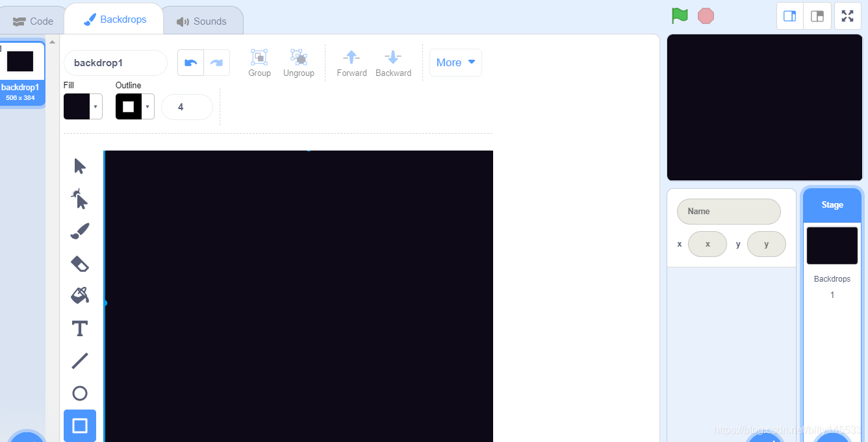868x442 pixels.
Task: Open the Fill color dropdown
Action: point(96,106)
